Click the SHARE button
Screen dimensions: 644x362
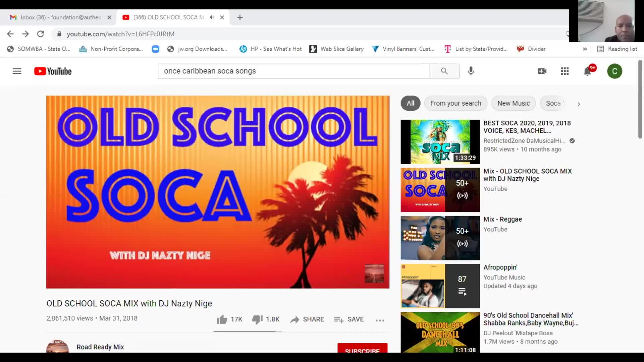[x=307, y=319]
